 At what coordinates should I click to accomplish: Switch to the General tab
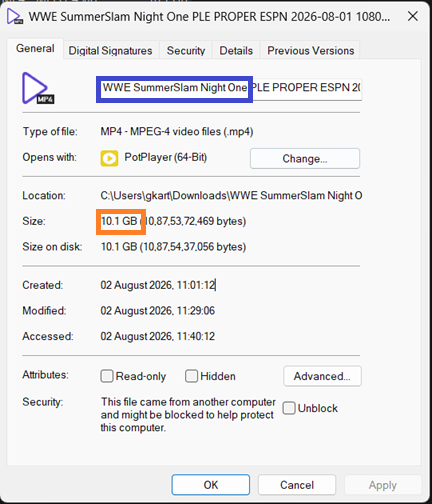pyautogui.click(x=35, y=49)
